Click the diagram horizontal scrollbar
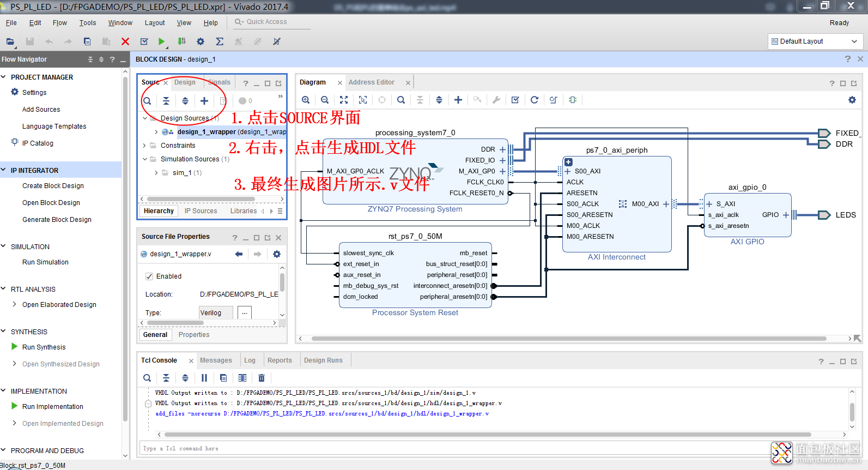The image size is (868, 470). tap(569, 339)
